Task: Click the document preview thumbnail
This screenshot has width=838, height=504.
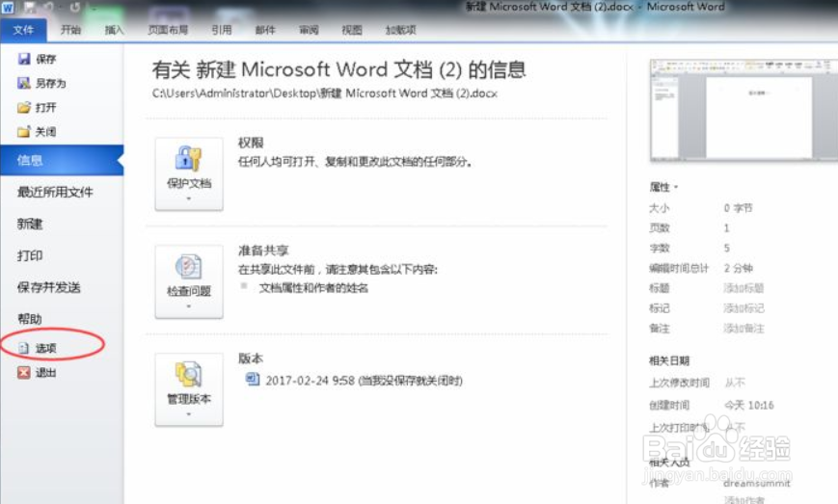Action: click(743, 110)
